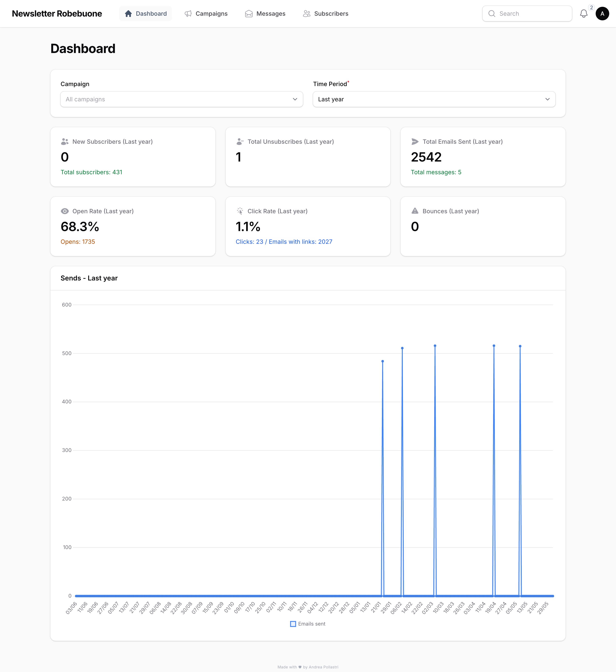Click the Messages envelope icon

249,14
